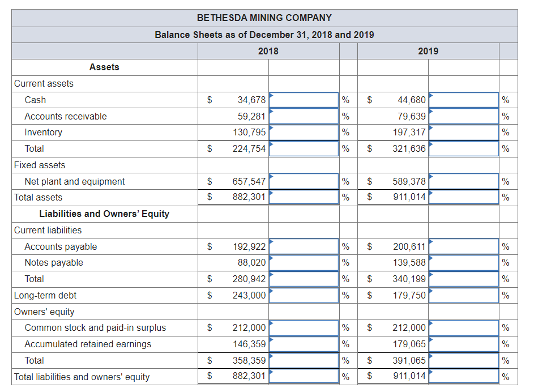
Task: Click the 2018 column header
Action: pos(268,51)
